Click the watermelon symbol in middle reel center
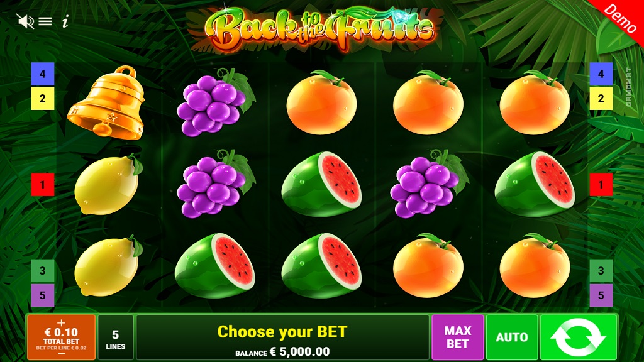Viewport: 644px width, 362px height. point(321,184)
